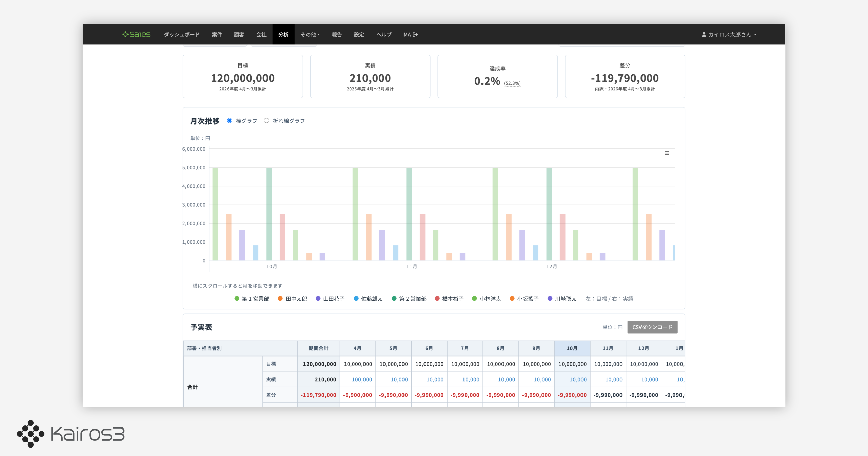The image size is (868, 456).
Task: Click the 11月 label on chart axis
Action: click(412, 267)
